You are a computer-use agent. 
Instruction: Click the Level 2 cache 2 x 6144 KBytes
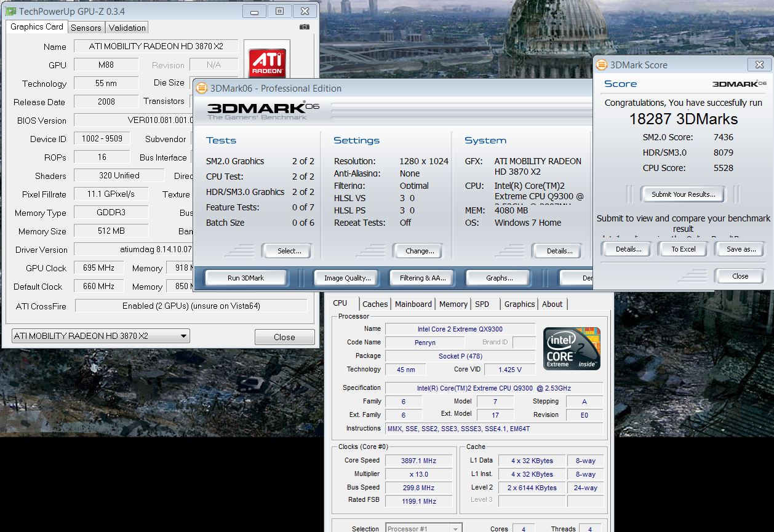(532, 487)
